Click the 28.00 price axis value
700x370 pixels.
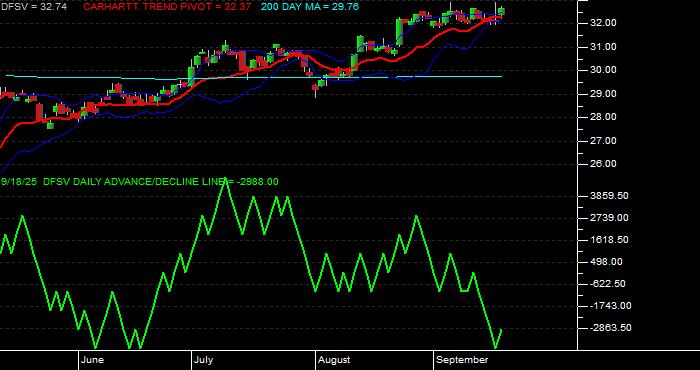pos(604,116)
